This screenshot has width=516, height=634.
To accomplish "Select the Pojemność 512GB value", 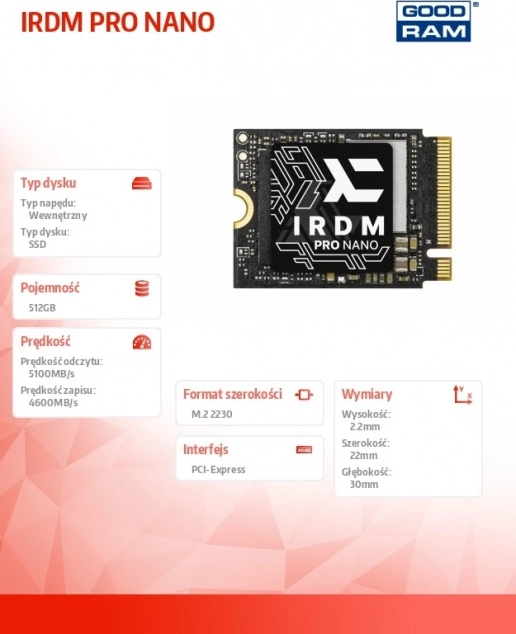I will 42,308.
